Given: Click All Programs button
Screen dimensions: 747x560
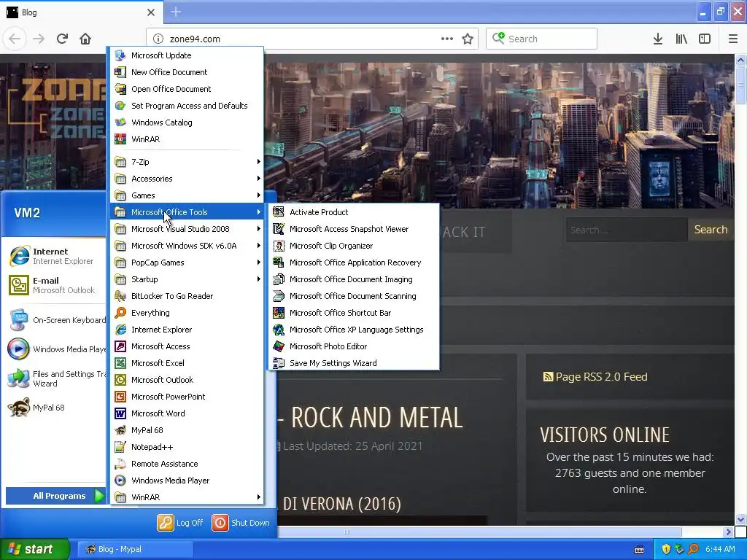Looking at the screenshot, I should tap(55, 496).
